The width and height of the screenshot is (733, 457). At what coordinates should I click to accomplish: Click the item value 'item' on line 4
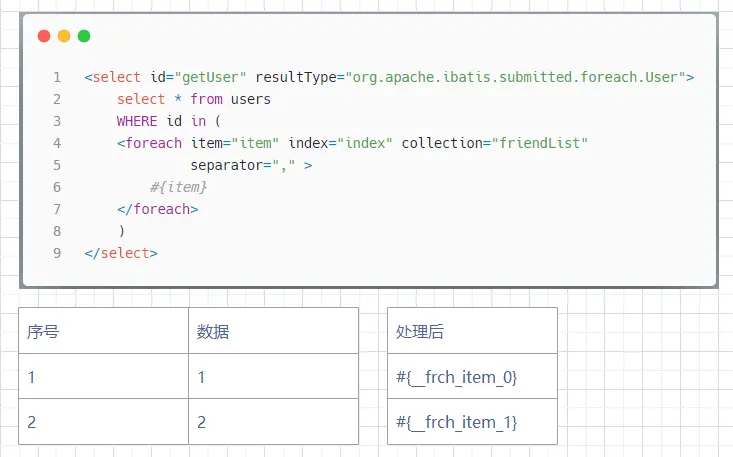(255, 143)
